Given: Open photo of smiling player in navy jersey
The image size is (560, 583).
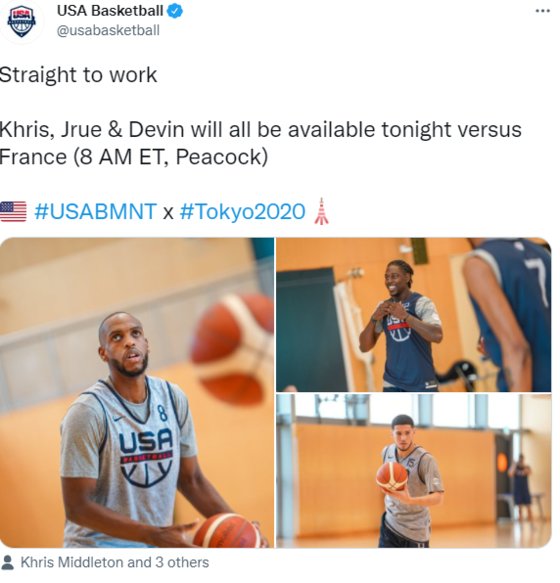Looking at the screenshot, I should pyautogui.click(x=413, y=315).
